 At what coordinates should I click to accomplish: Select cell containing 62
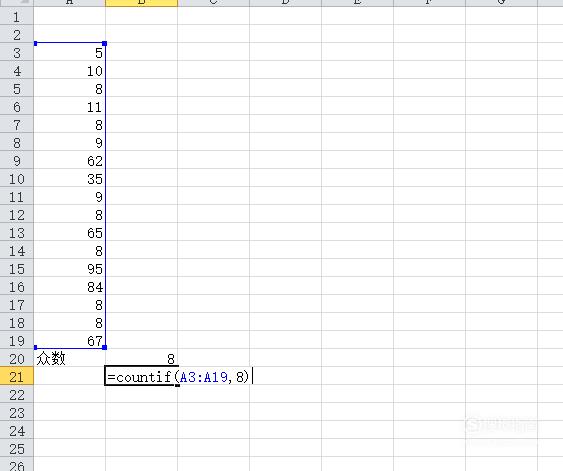(70, 160)
